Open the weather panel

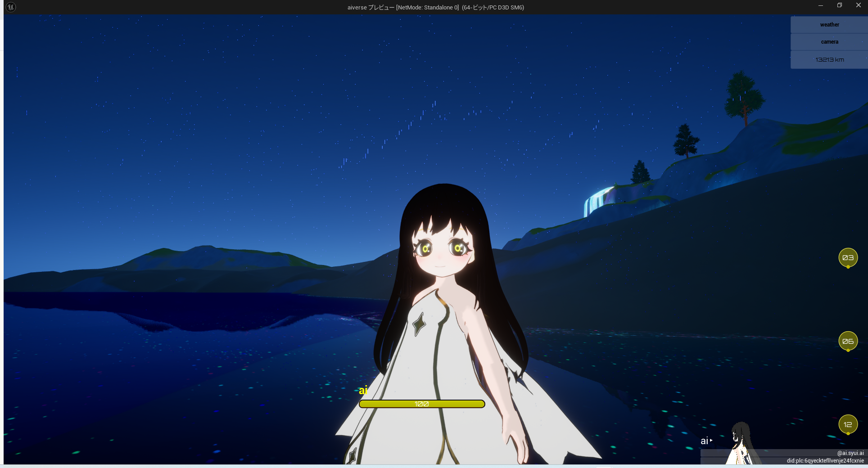click(829, 25)
